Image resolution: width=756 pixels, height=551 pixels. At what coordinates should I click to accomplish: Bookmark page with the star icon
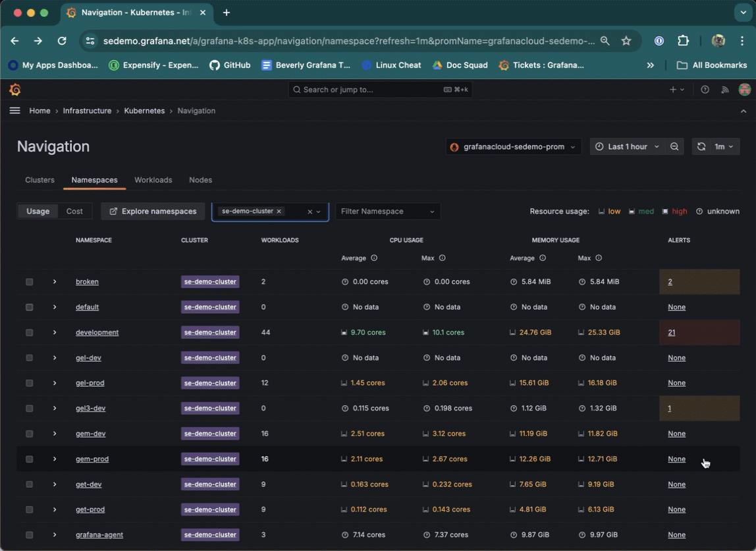[x=626, y=41]
